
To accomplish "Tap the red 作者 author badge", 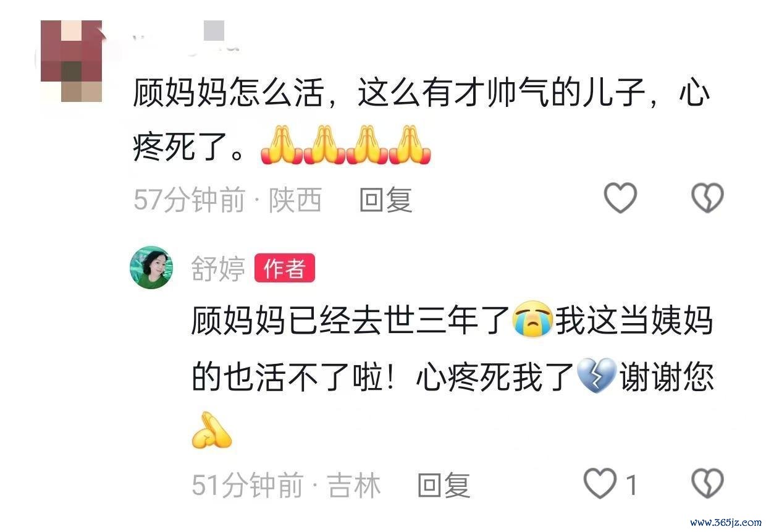I will (285, 268).
